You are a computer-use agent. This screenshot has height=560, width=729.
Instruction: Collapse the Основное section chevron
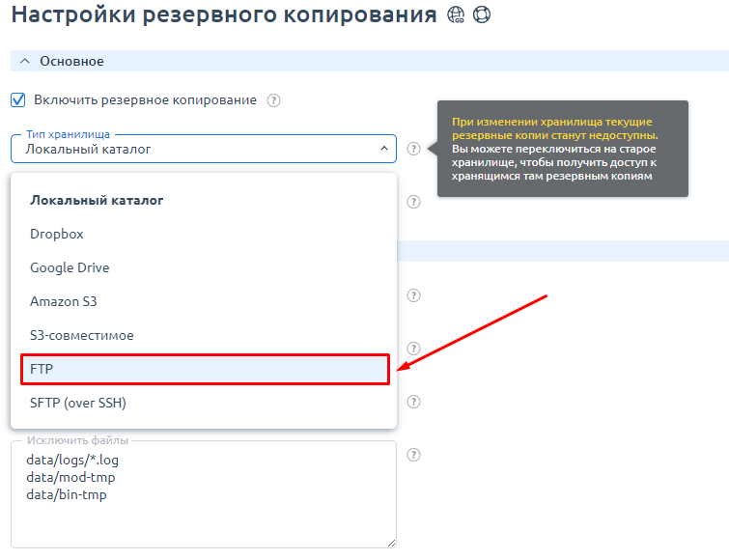(25, 61)
